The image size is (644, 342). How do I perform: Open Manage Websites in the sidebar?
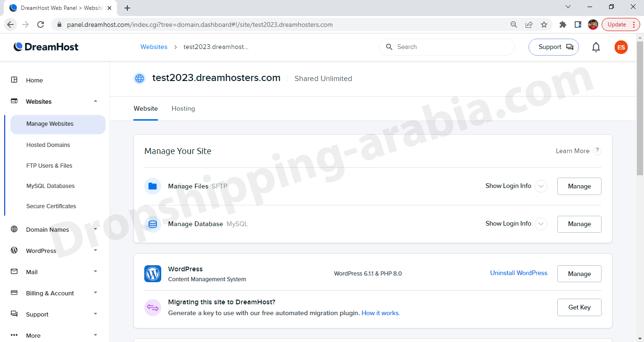tap(58, 124)
